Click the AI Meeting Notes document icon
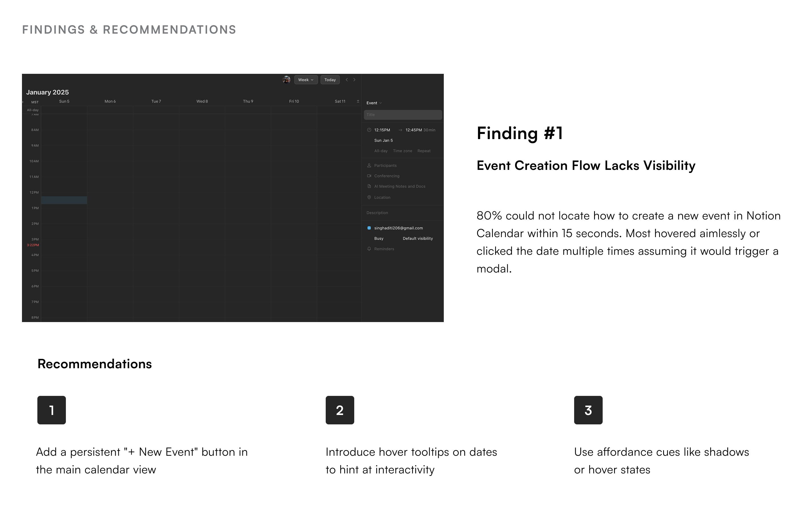This screenshot has width=812, height=521. (x=369, y=186)
